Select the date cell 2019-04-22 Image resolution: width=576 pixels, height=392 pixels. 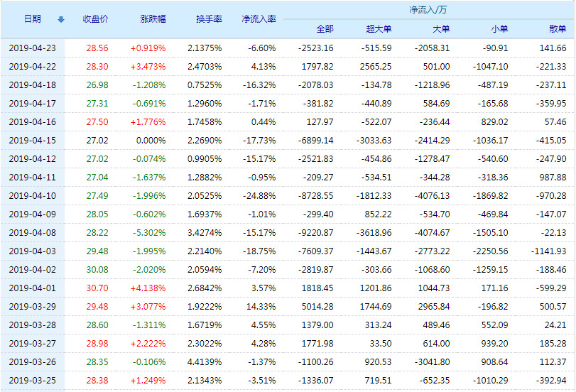pos(33,67)
